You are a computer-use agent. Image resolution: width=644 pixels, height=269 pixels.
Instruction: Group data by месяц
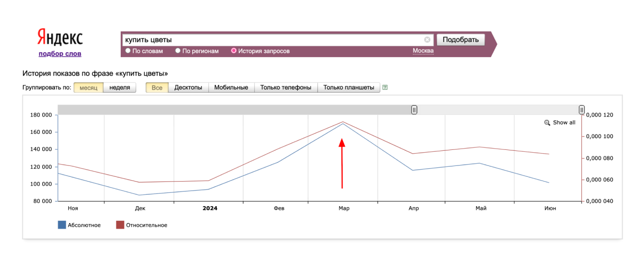[x=88, y=87]
